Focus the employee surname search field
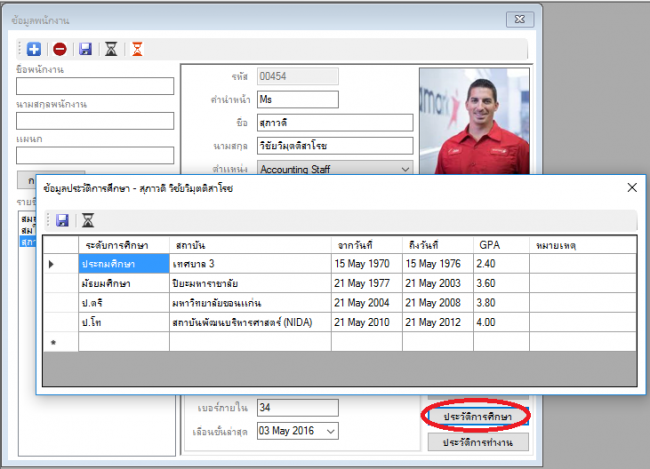Screen dimensions: 650x469 coord(95,121)
